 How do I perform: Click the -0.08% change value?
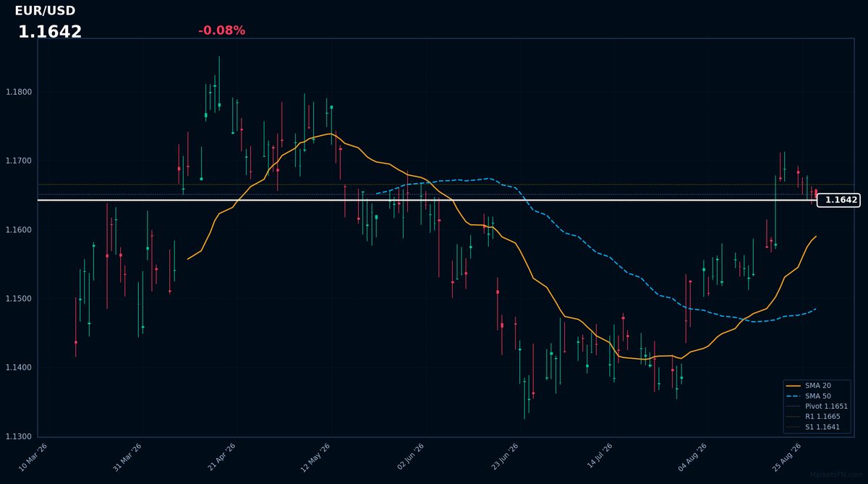[221, 30]
